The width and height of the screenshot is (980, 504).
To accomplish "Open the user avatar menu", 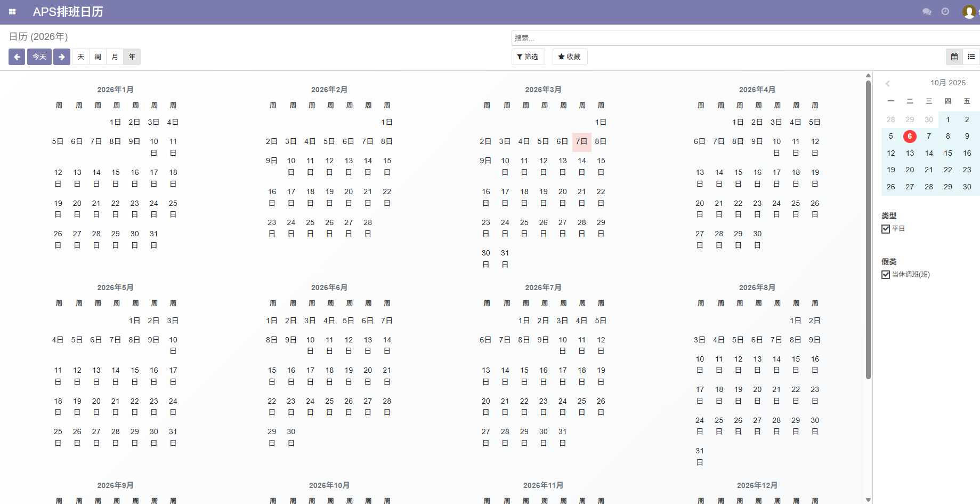I will point(969,12).
